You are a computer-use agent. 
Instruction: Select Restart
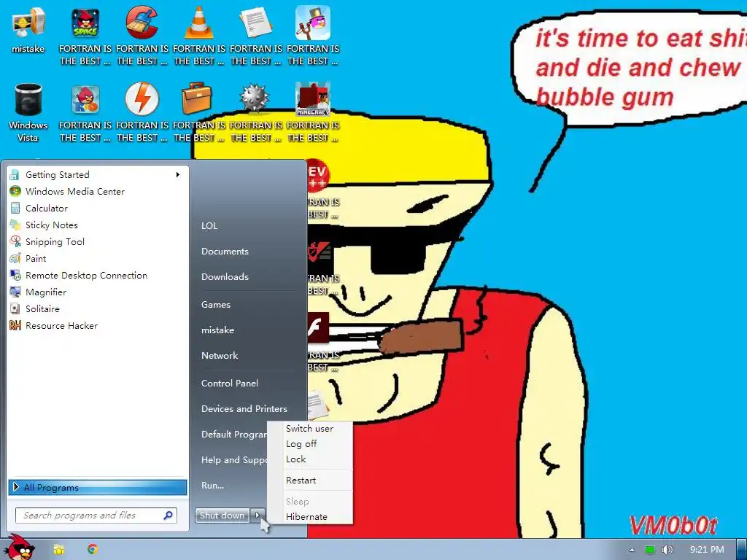click(x=301, y=480)
